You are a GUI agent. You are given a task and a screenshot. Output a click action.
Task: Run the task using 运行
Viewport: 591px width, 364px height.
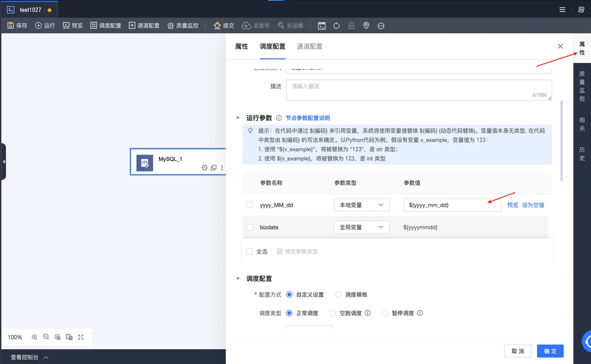(45, 25)
